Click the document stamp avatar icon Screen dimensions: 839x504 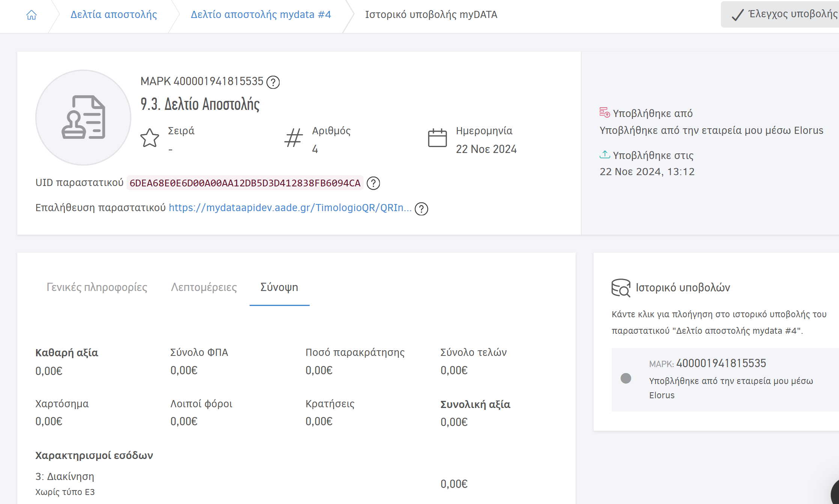coord(83,117)
